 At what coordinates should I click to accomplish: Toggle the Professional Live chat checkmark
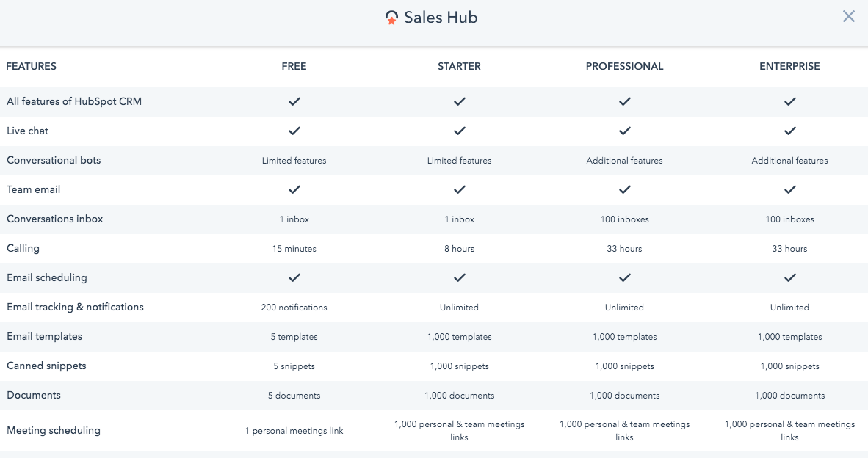click(624, 131)
